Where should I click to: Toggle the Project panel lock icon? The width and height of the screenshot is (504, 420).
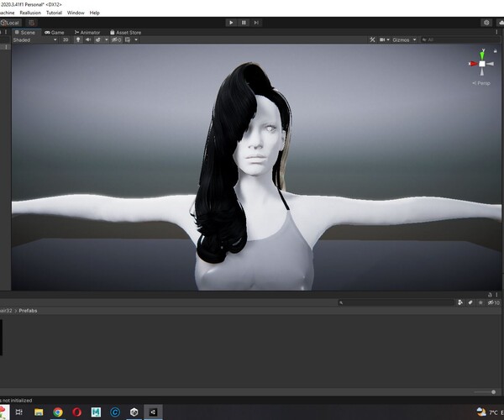490,294
